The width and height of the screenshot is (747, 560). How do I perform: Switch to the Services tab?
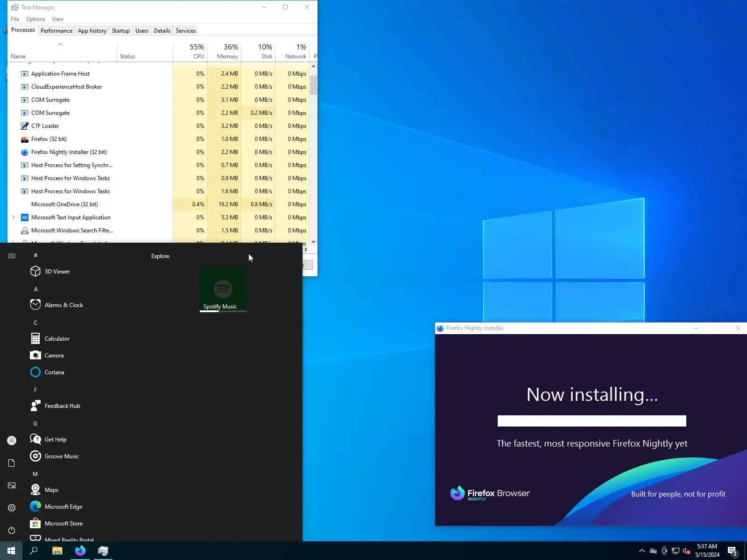tap(186, 31)
